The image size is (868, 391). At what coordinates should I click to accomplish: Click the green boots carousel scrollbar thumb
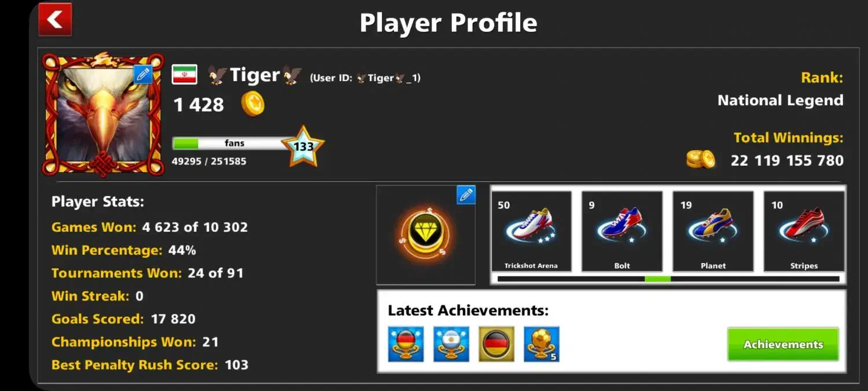tap(657, 279)
